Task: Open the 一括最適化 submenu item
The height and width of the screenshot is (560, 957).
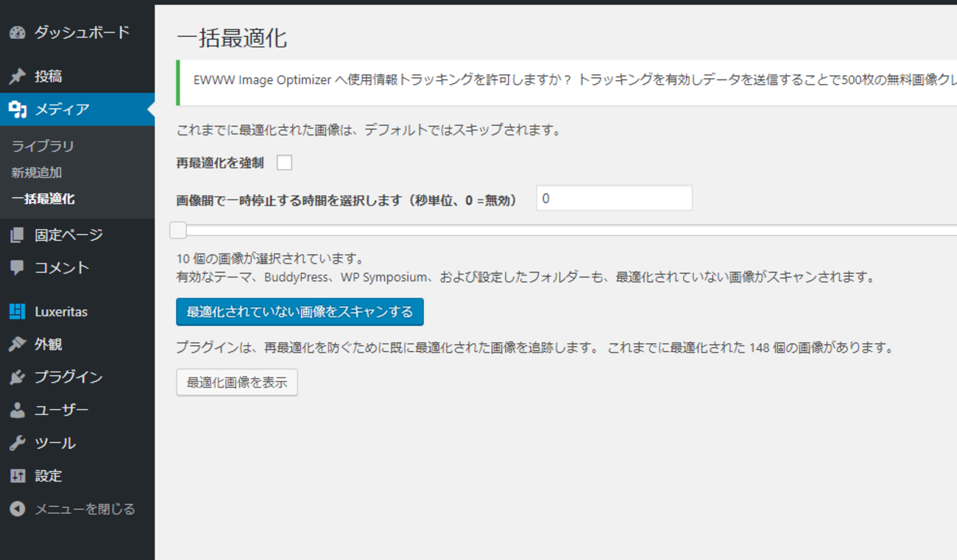Action: (x=43, y=199)
